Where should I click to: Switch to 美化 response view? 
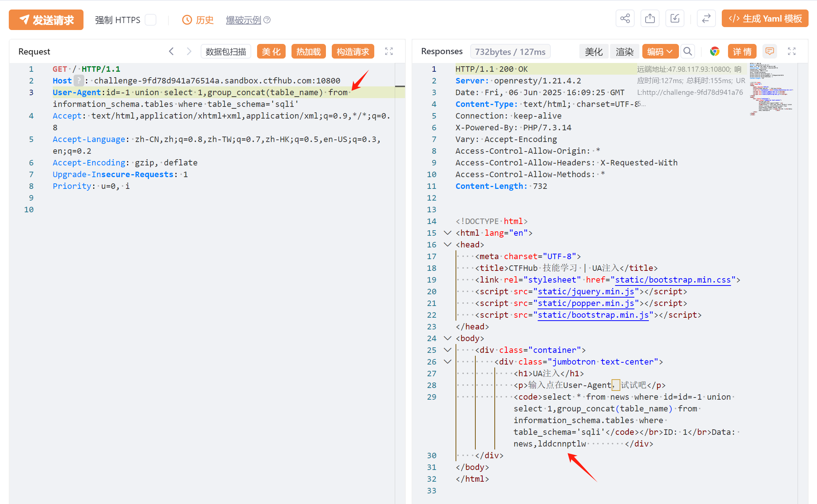pyautogui.click(x=594, y=52)
